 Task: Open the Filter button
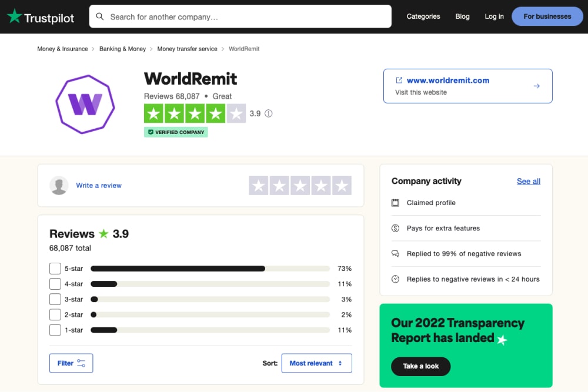pos(71,363)
